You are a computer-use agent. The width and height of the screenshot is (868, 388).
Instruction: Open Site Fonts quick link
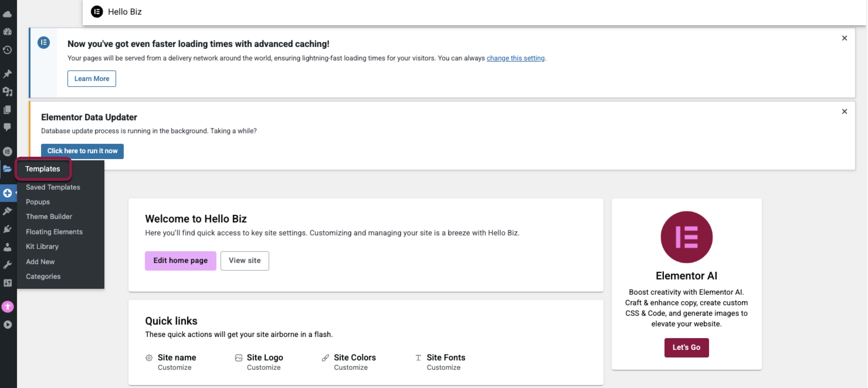pos(446,357)
